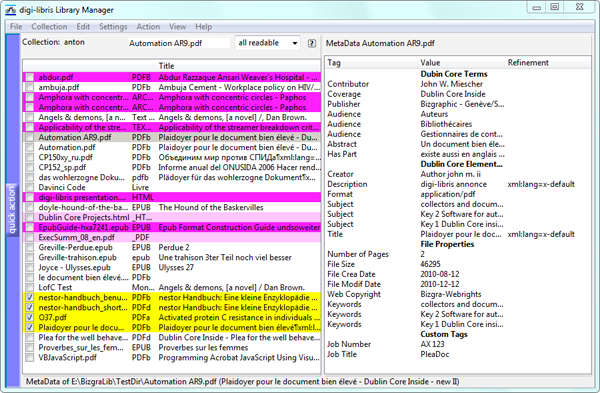Click the digi-libris app icon in title bar
The width and height of the screenshot is (600, 393).
pyautogui.click(x=10, y=10)
